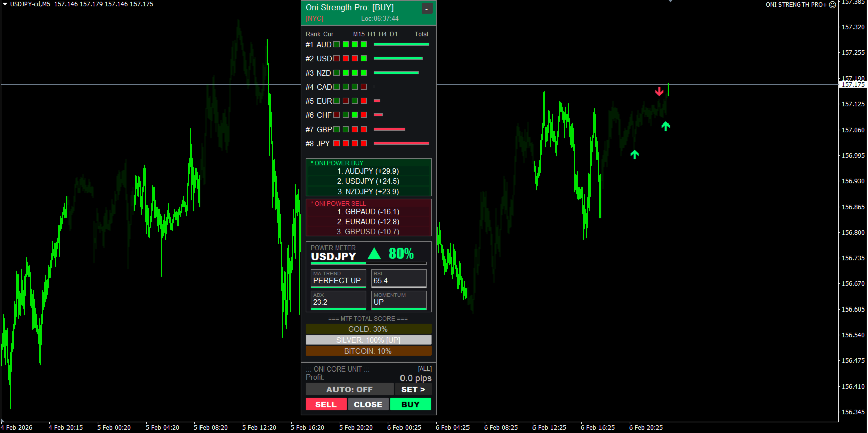Click AUD row M15 strength square
The height and width of the screenshot is (433, 868).
click(337, 44)
